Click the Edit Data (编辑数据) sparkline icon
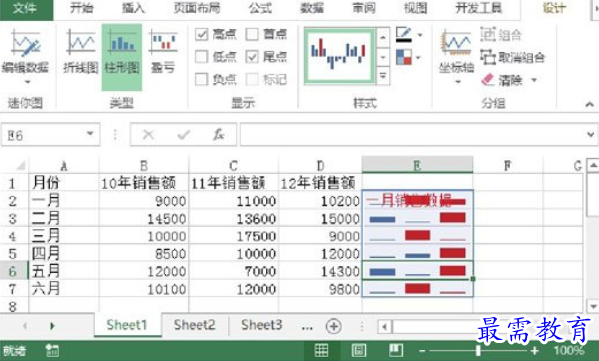This screenshot has height=361, width=599. (25, 44)
